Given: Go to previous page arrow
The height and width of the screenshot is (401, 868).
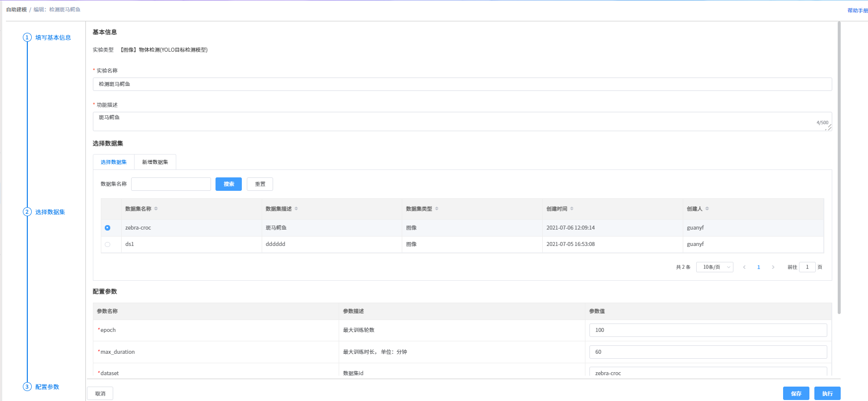Looking at the screenshot, I should [x=744, y=267].
